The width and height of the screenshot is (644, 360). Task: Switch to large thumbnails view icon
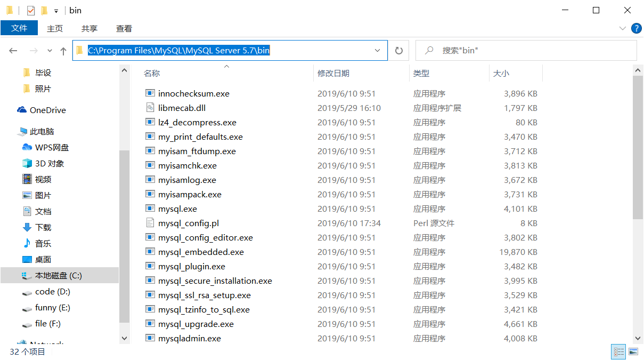tap(633, 351)
